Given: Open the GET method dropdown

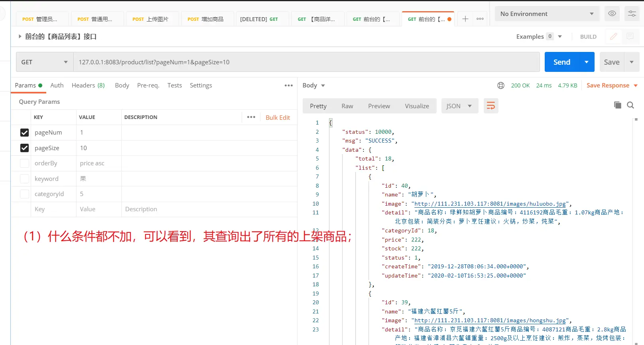Looking at the screenshot, I should 44,62.
